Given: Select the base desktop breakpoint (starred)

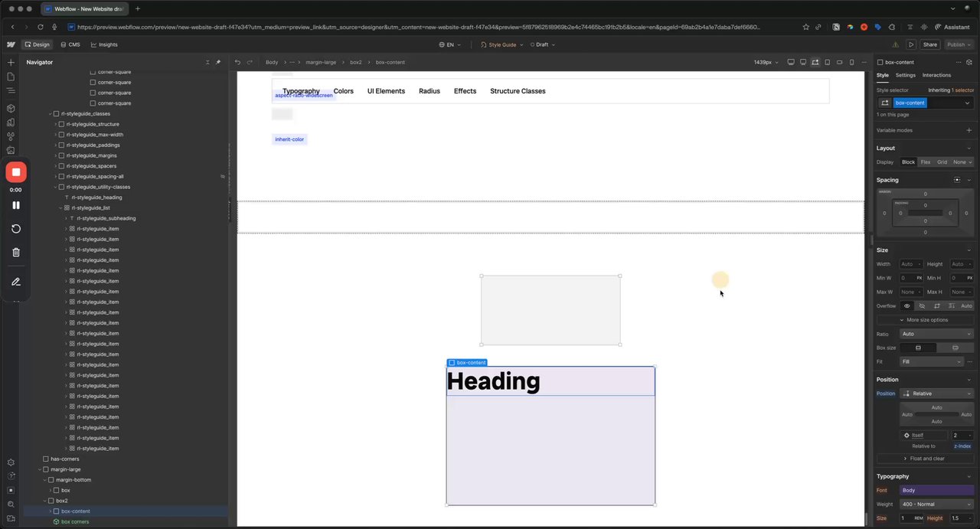Looking at the screenshot, I should coord(815,62).
